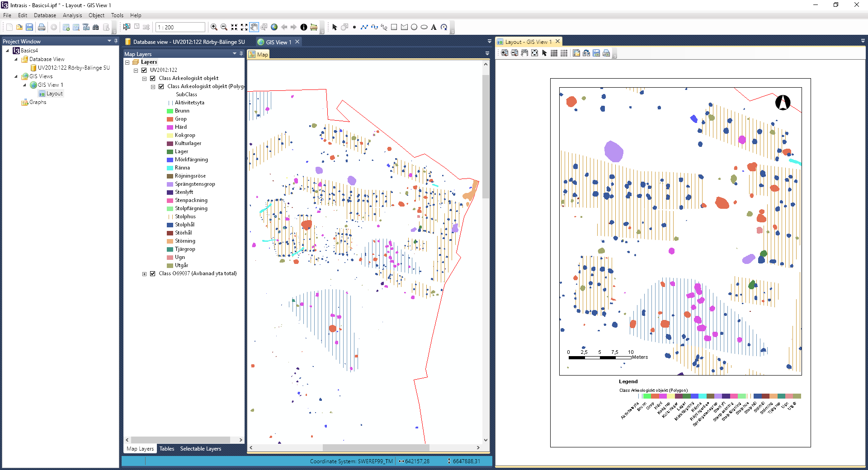868x470 pixels.
Task: Collapse the Database View node
Action: click(x=16, y=59)
